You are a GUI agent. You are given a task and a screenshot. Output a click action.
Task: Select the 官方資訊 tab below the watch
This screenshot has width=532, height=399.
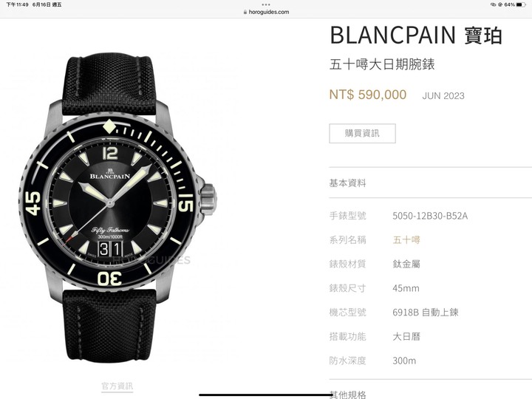coord(117,386)
